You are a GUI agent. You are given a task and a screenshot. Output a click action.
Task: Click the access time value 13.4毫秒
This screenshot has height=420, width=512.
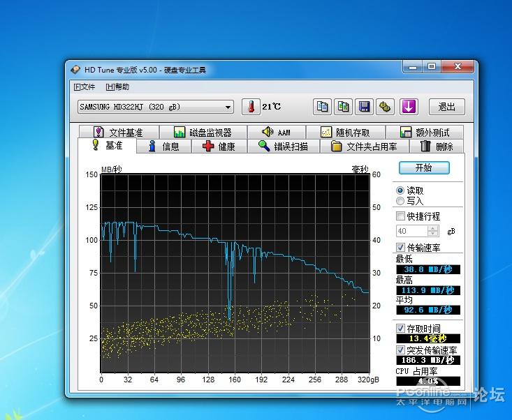tap(428, 338)
